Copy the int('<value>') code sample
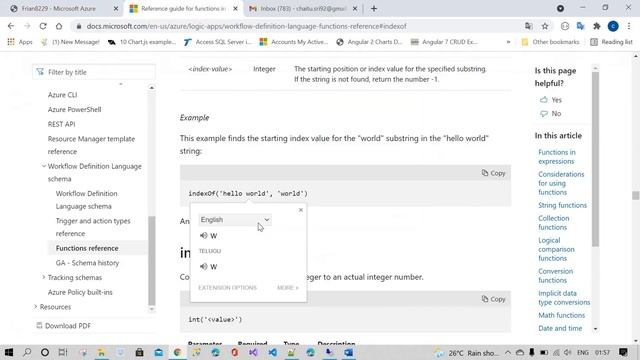 click(x=493, y=299)
